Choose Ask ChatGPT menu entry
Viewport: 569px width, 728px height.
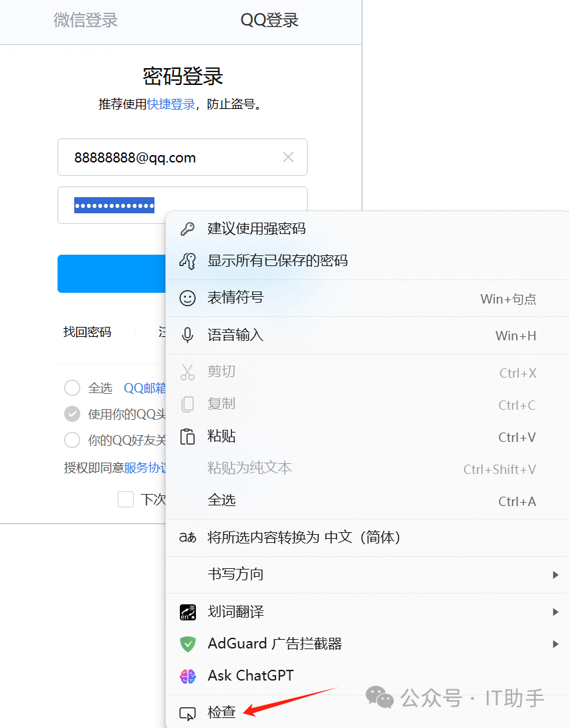(368, 676)
